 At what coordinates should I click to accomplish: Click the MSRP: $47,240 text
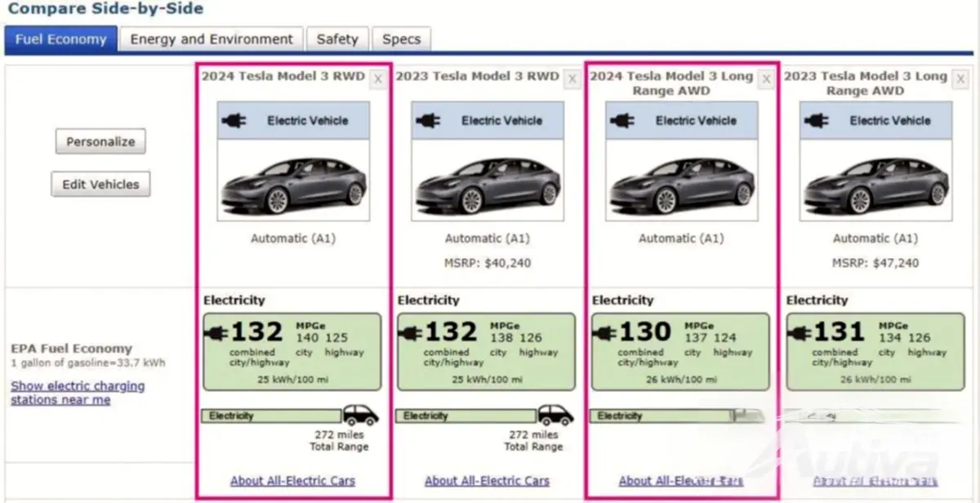pyautogui.click(x=875, y=263)
